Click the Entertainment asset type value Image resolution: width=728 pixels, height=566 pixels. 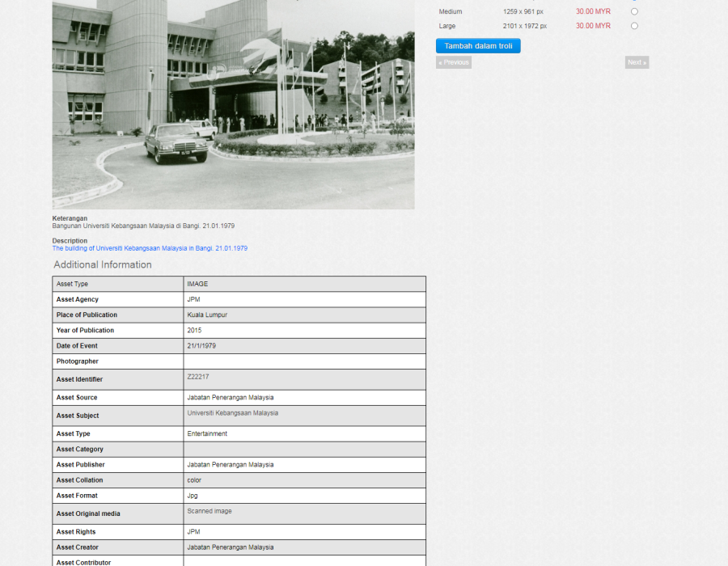207,433
